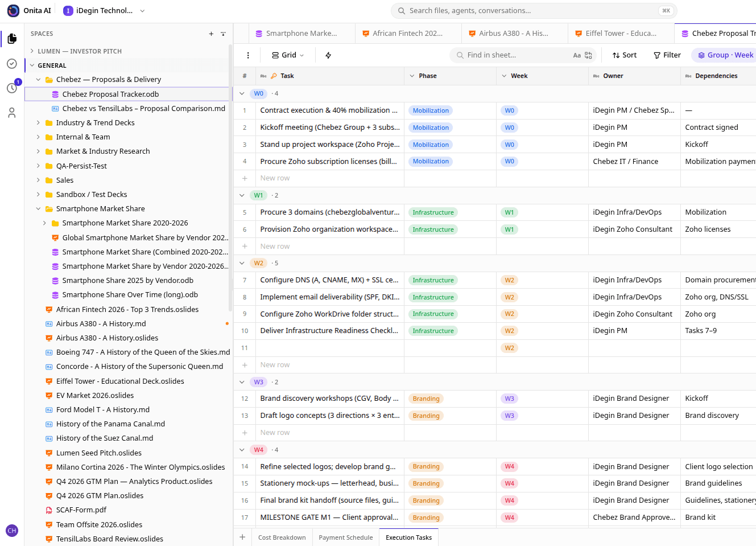The image size is (756, 546).
Task: Open the Files view in left rail
Action: (x=12, y=39)
